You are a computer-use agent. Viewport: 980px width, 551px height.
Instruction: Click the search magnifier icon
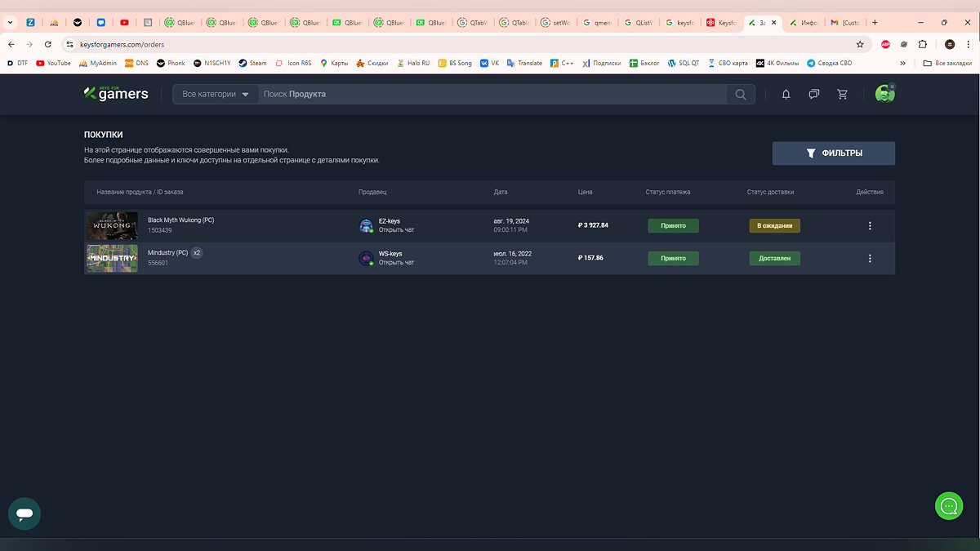740,95
